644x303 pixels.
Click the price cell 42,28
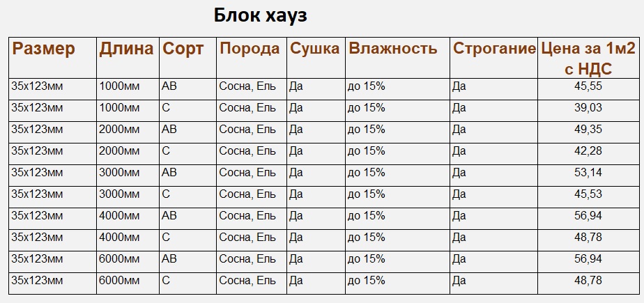coord(588,150)
